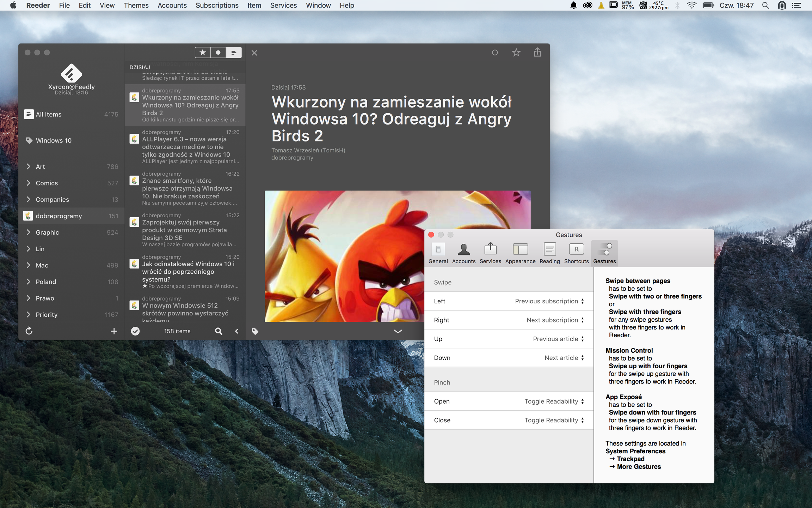Image resolution: width=812 pixels, height=508 pixels.
Task: Click the tag icon below article
Action: click(x=255, y=331)
